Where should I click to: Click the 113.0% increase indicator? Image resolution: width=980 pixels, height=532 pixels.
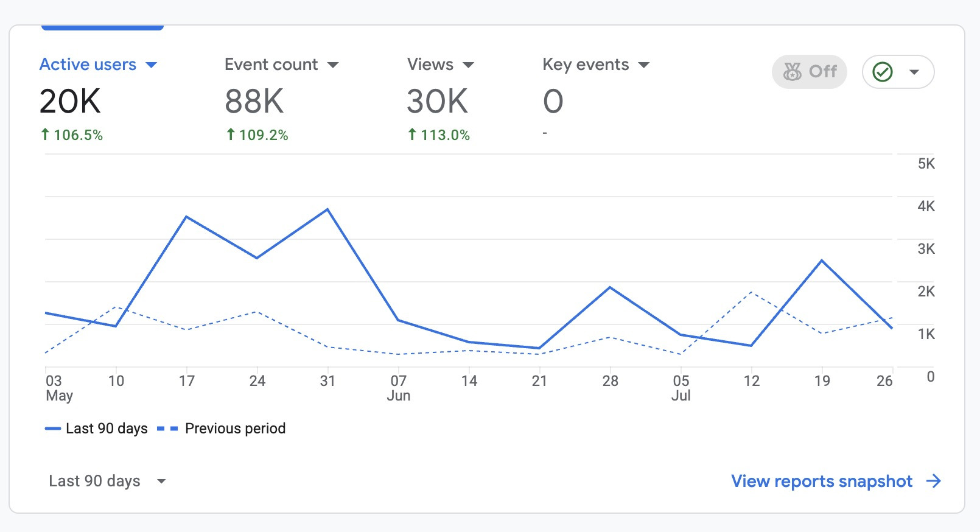tap(439, 135)
